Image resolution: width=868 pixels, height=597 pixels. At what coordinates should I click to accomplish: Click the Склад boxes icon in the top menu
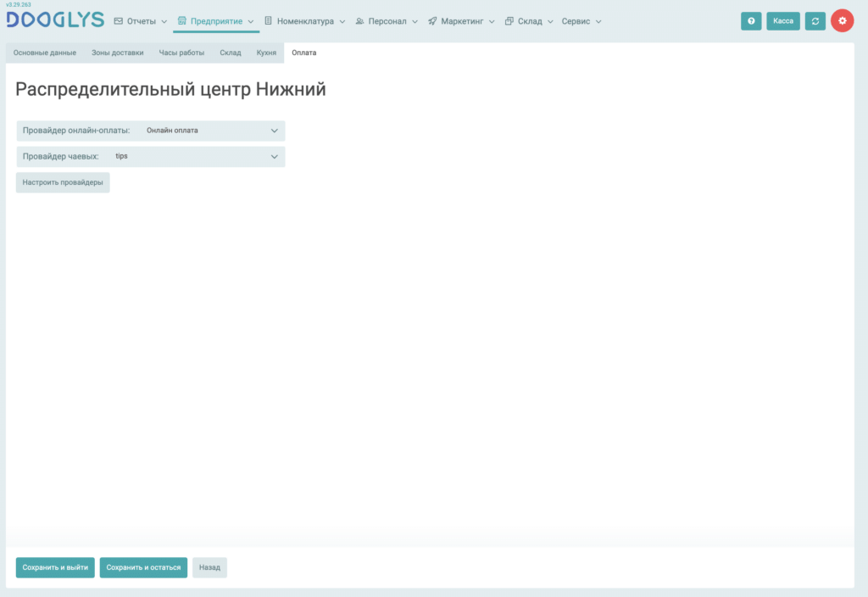pyautogui.click(x=509, y=21)
